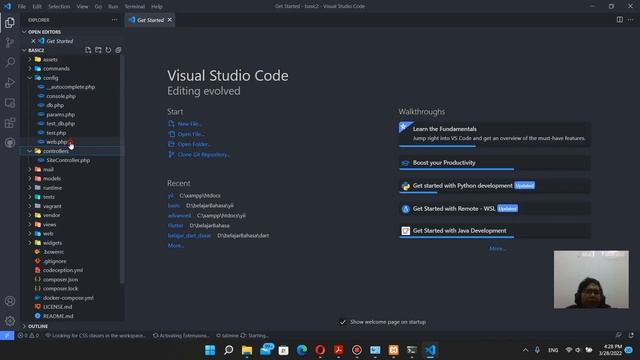Click the Visual Studio Code taskbar icon
640x360 pixels.
coord(430,350)
